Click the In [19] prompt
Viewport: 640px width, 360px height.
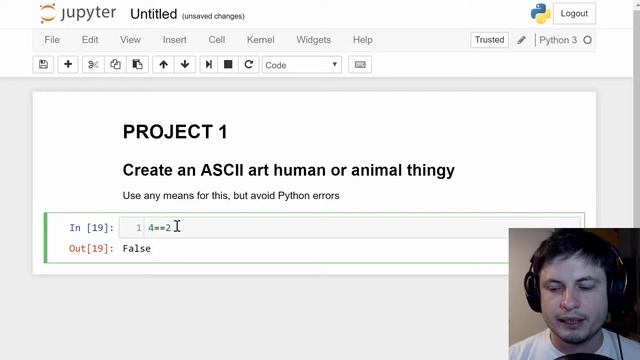click(91, 228)
